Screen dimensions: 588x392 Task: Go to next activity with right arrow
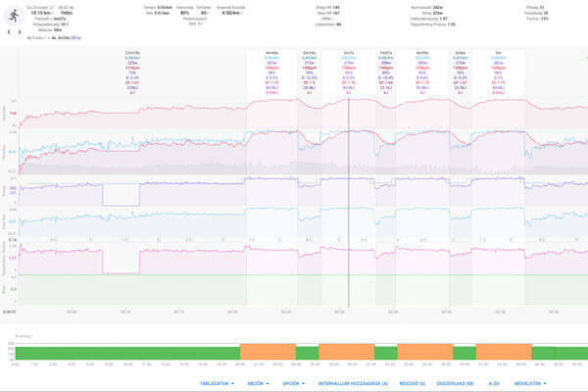tap(22, 31)
